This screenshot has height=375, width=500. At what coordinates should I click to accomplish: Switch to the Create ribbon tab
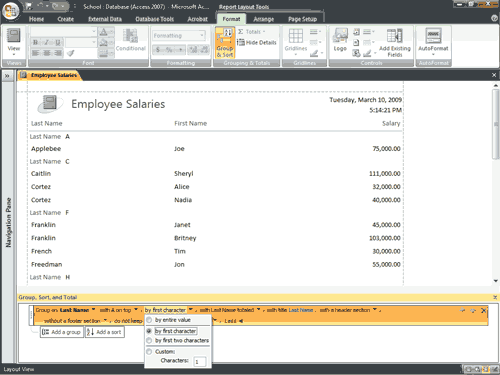(x=65, y=19)
